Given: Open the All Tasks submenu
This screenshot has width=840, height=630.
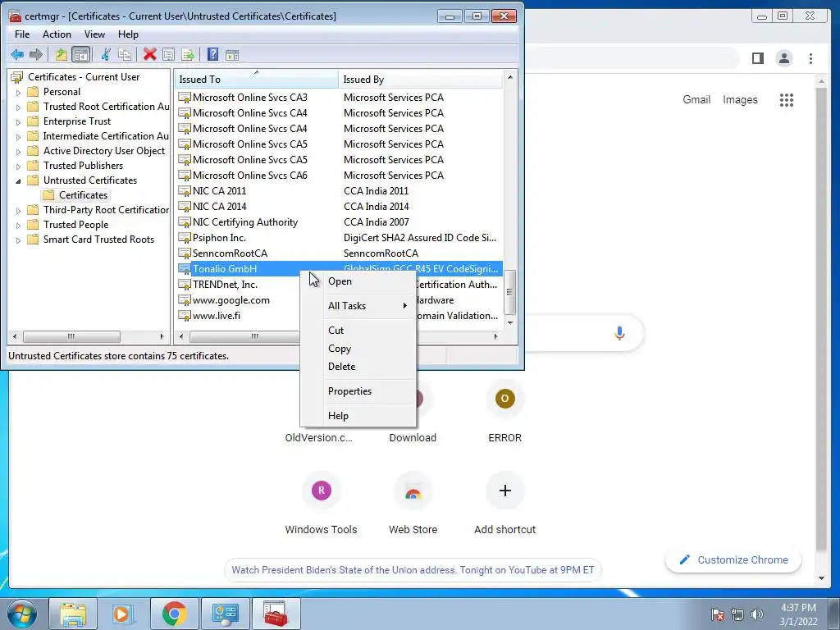Looking at the screenshot, I should tap(358, 306).
